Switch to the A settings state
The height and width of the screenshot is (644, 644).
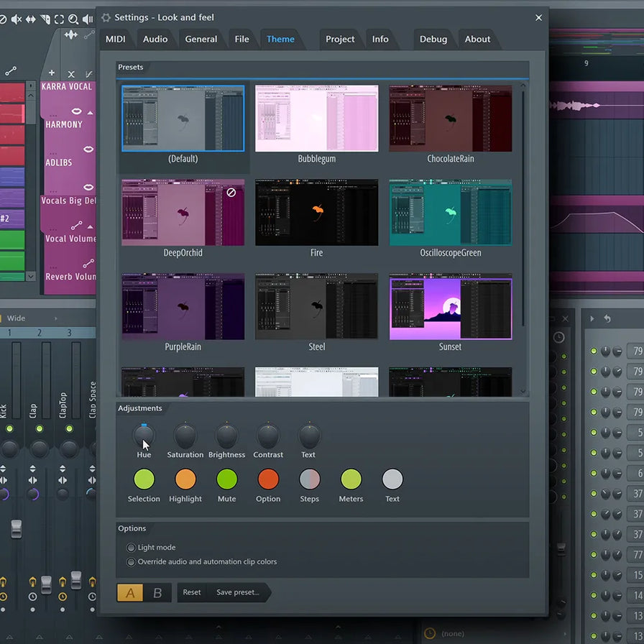(130, 593)
